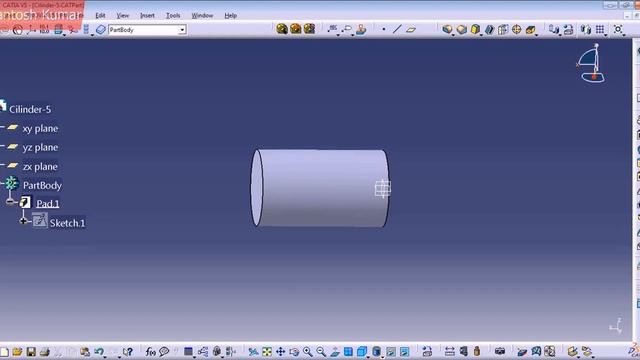Print using the printer icon
The width and height of the screenshot is (640, 360).
tap(44, 351)
